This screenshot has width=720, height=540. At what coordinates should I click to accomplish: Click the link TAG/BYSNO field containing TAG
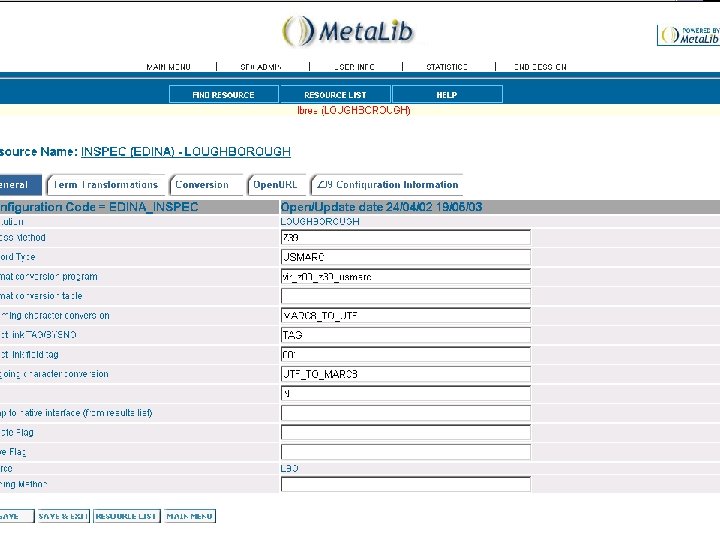[x=405, y=335]
